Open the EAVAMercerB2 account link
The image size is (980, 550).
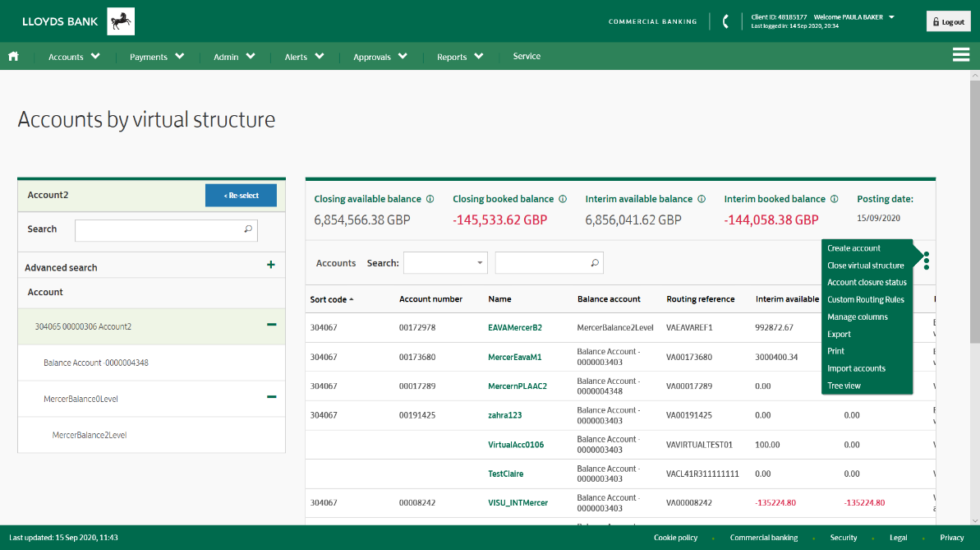pos(514,328)
